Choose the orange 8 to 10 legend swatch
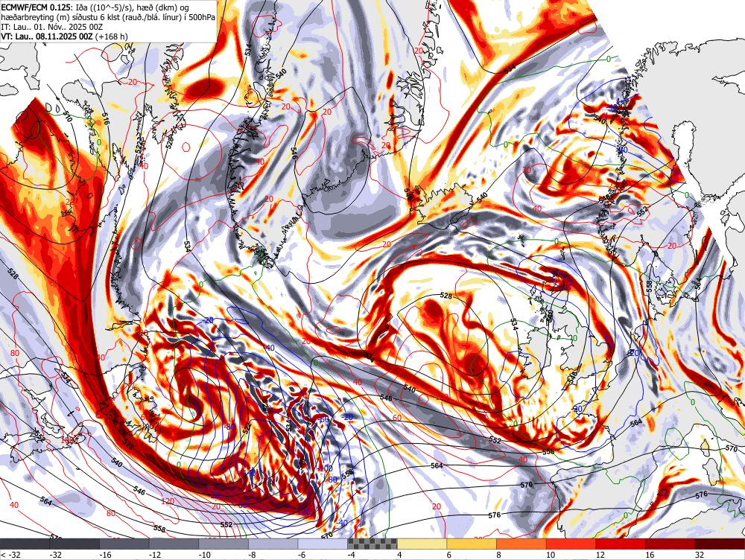The height and width of the screenshot is (560, 745). click(x=521, y=544)
